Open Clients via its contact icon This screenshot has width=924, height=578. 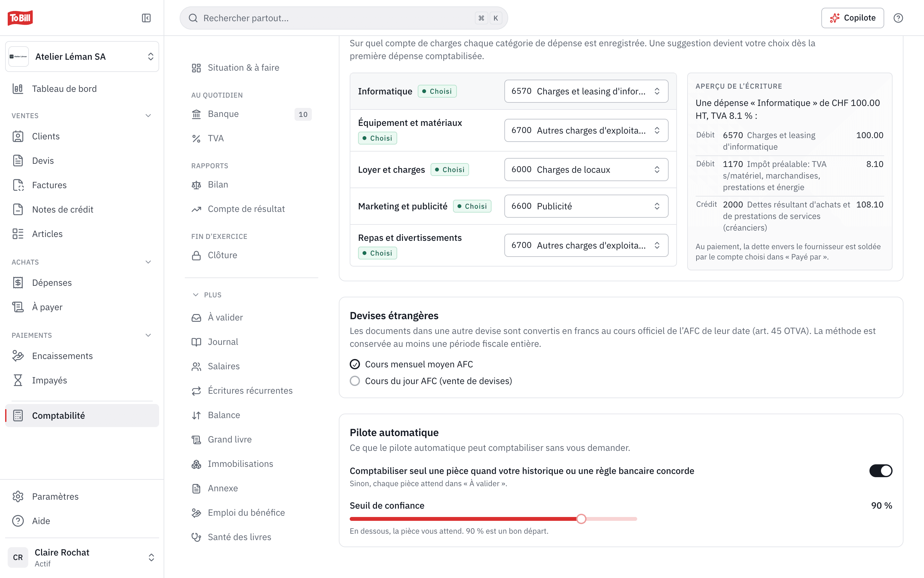[18, 136]
